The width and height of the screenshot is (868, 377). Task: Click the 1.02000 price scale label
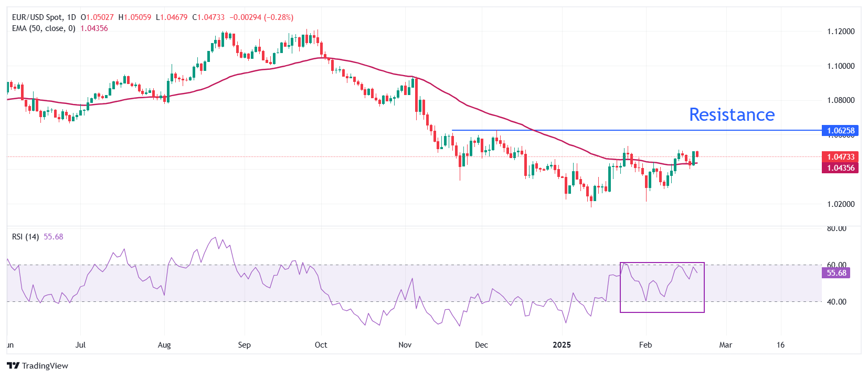pos(841,204)
